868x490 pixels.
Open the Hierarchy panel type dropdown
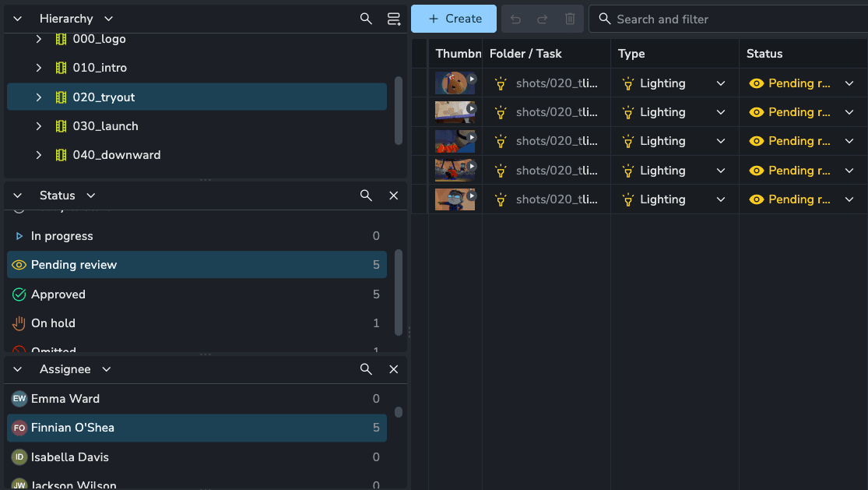(108, 19)
